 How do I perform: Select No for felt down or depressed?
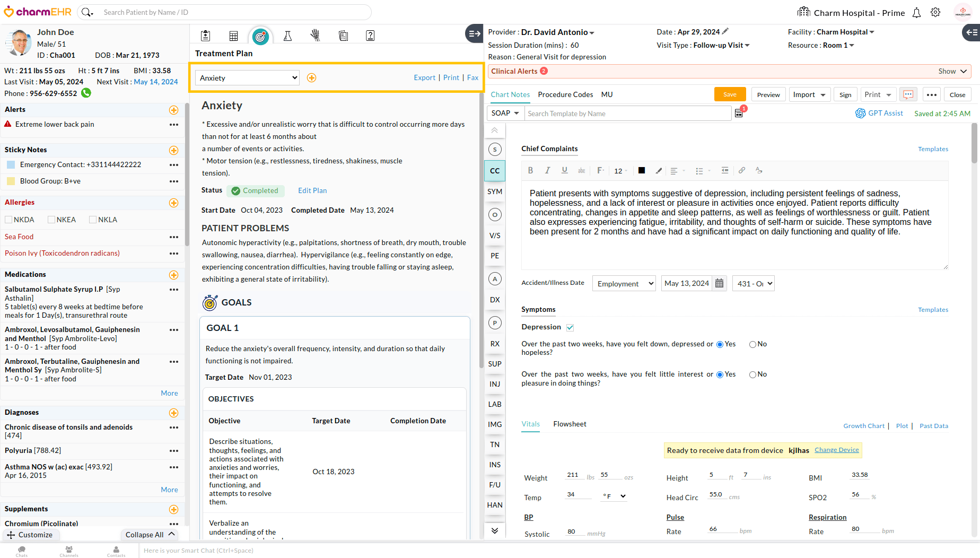[752, 345]
